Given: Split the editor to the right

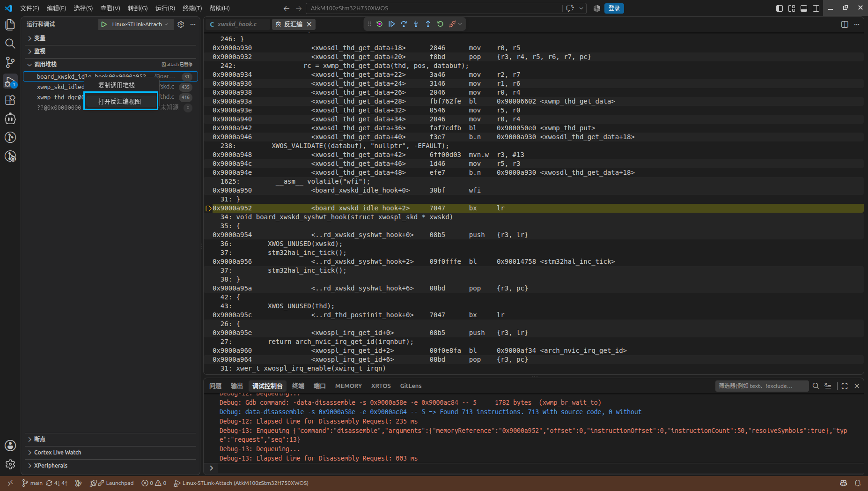Looking at the screenshot, I should (845, 24).
